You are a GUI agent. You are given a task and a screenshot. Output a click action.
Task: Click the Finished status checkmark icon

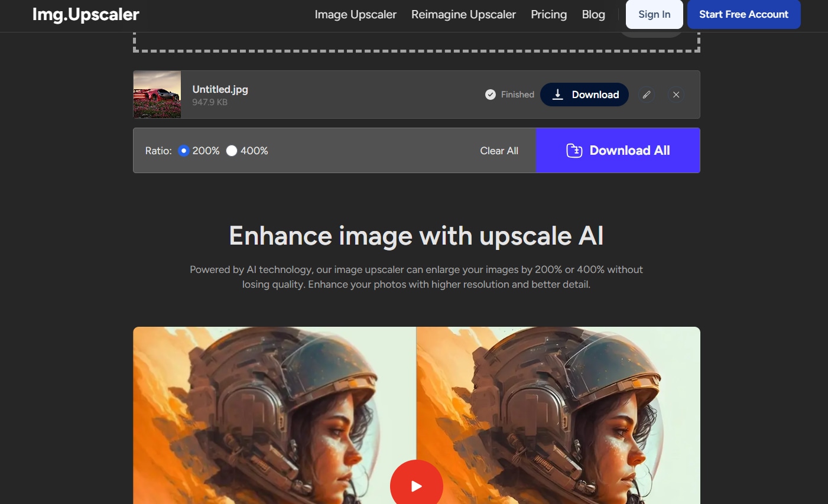pos(491,95)
